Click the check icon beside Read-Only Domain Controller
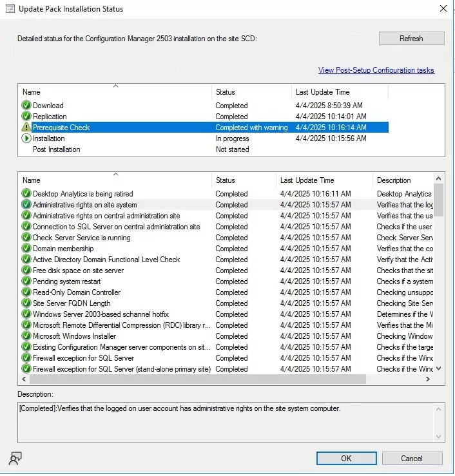The height and width of the screenshot is (476, 455). click(26, 292)
